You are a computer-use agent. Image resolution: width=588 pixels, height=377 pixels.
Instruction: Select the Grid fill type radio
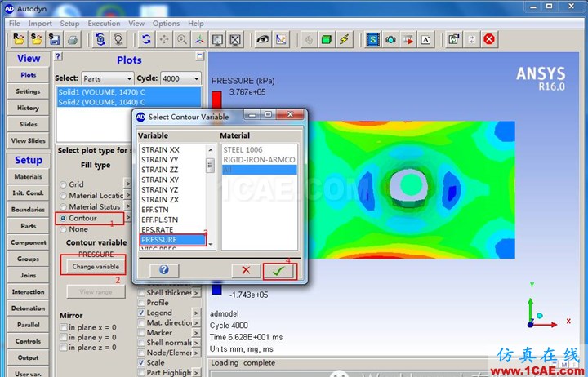point(64,184)
